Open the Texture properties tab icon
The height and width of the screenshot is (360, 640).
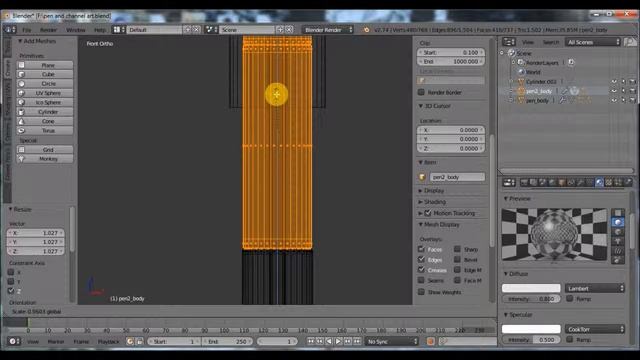[609, 182]
